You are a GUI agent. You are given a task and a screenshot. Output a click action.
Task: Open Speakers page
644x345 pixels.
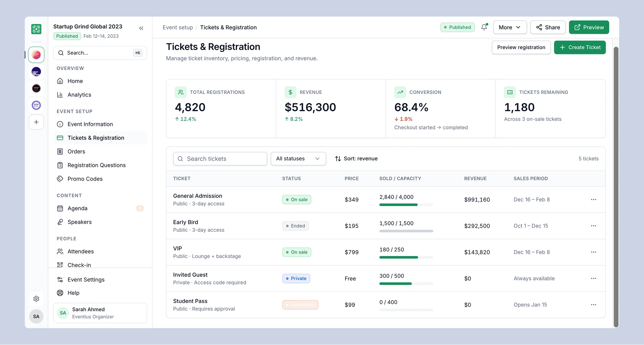point(100,222)
